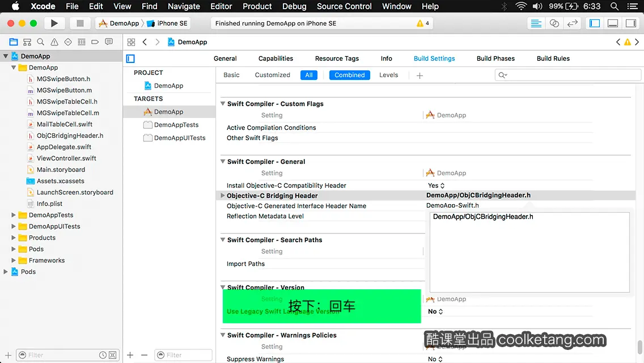644x363 pixels.
Task: Open the Source Control navigator icon
Action: coord(27,42)
